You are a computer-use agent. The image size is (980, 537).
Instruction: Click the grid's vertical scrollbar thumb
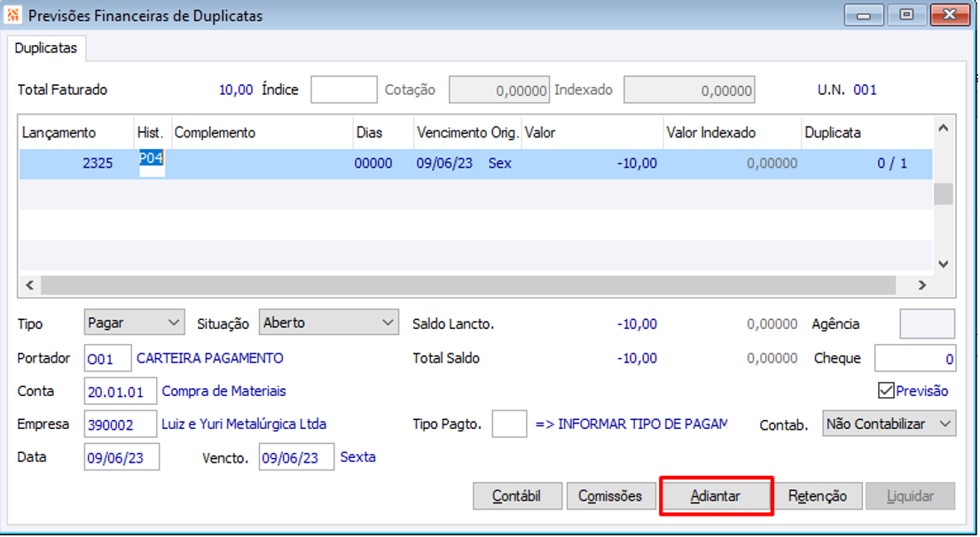point(943,193)
